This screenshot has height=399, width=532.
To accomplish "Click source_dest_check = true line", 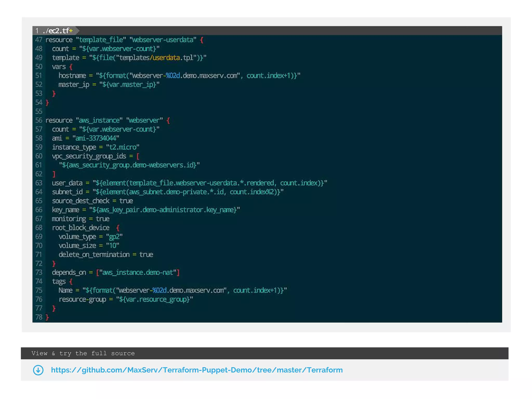I will (x=92, y=201).
